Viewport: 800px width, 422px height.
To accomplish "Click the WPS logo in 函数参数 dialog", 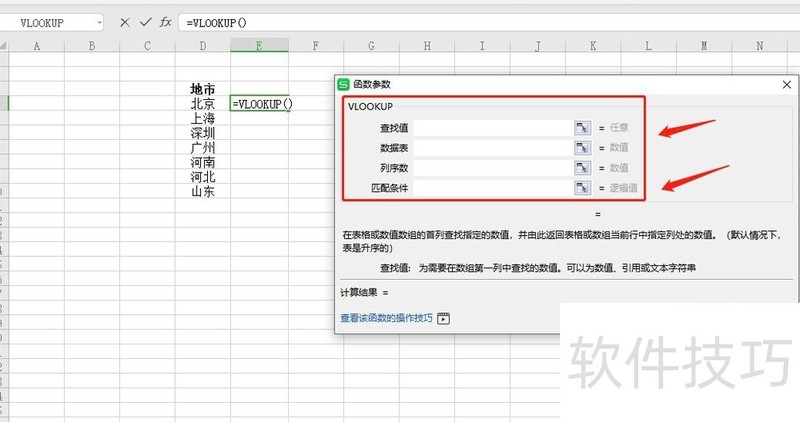I will tap(343, 84).
